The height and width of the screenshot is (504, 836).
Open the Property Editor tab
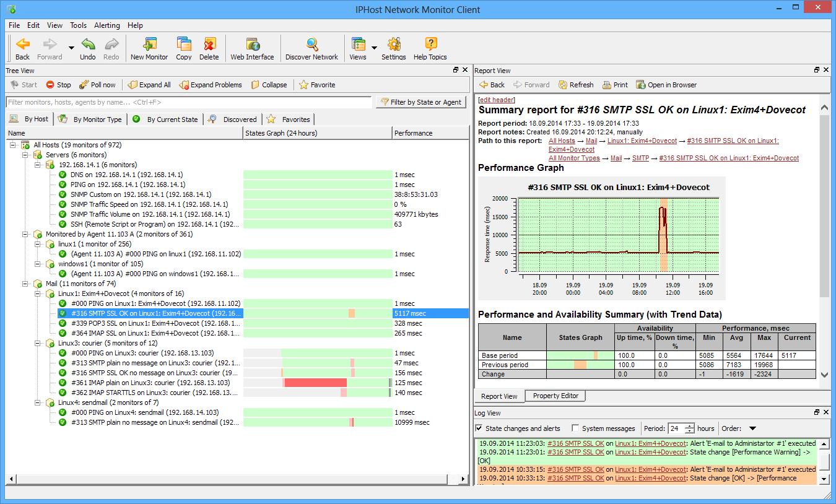coord(555,396)
